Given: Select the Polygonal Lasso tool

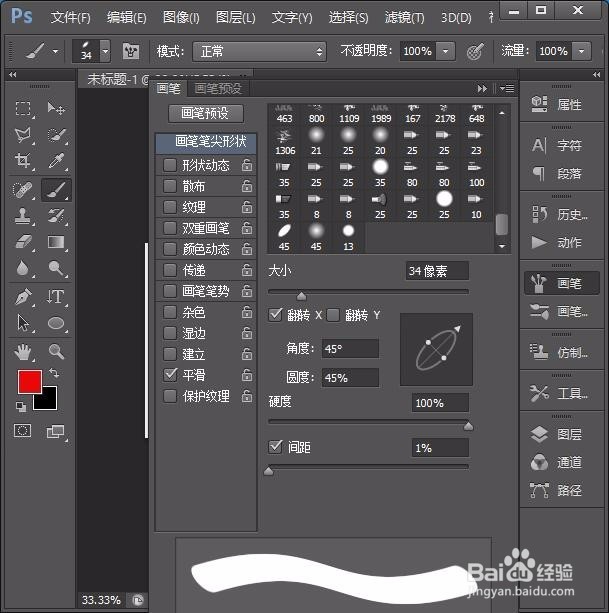Looking at the screenshot, I should click(x=23, y=135).
